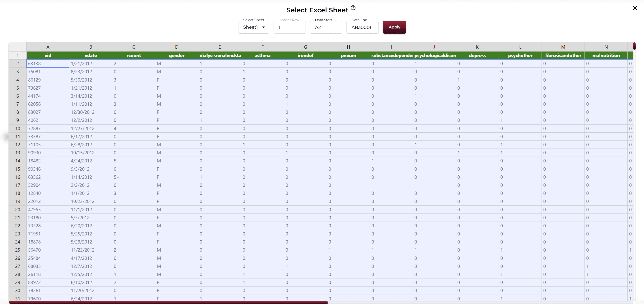Click the eid header cell

tap(48, 55)
